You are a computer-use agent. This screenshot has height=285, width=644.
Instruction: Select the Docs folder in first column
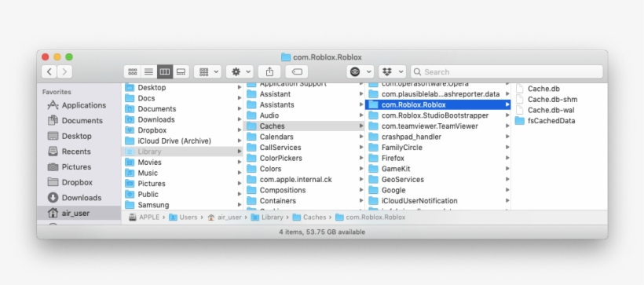(183, 98)
